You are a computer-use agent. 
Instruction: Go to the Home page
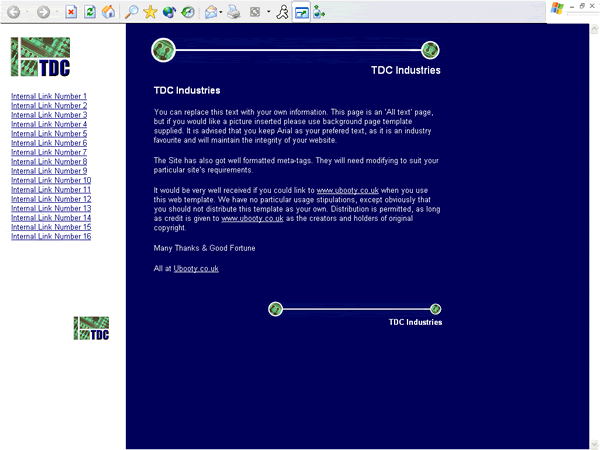point(108,12)
